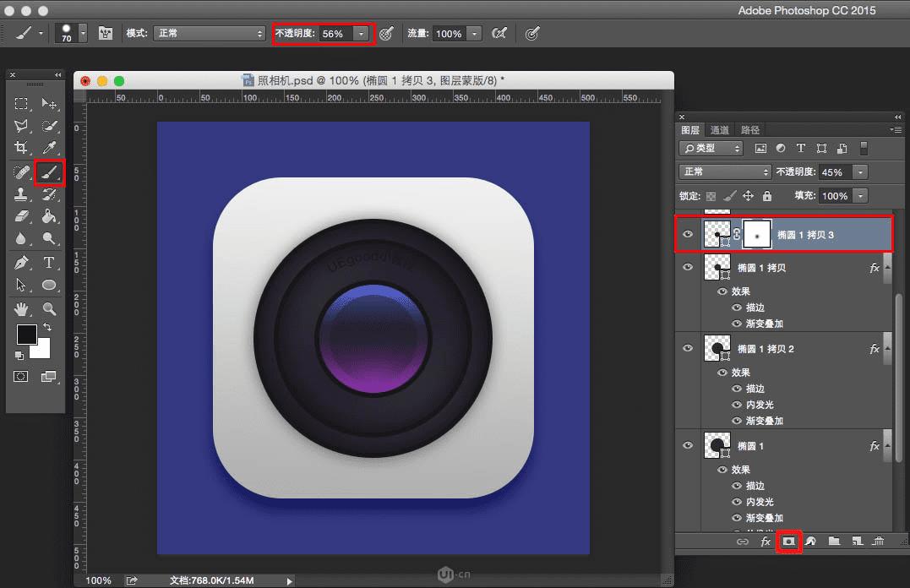Select the Eraser tool
The image size is (910, 588).
pyautogui.click(x=22, y=217)
